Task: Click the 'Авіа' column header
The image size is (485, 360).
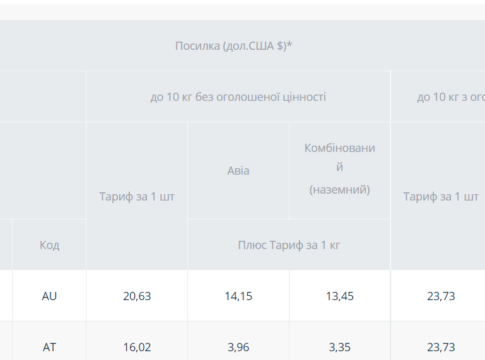Action: point(238,171)
